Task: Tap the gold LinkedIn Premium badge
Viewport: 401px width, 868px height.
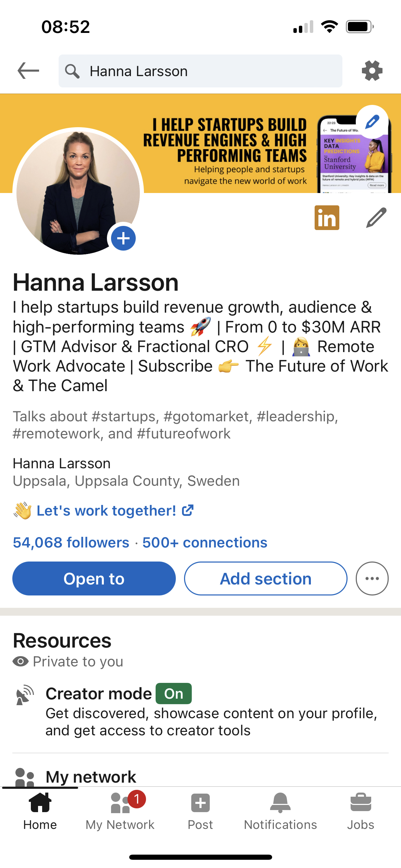Action: pyautogui.click(x=327, y=218)
